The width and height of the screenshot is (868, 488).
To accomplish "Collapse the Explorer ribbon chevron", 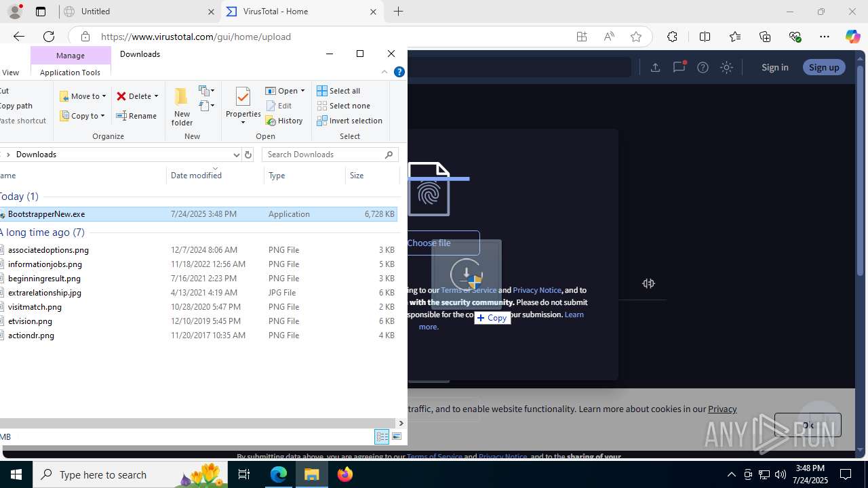I will pyautogui.click(x=384, y=72).
